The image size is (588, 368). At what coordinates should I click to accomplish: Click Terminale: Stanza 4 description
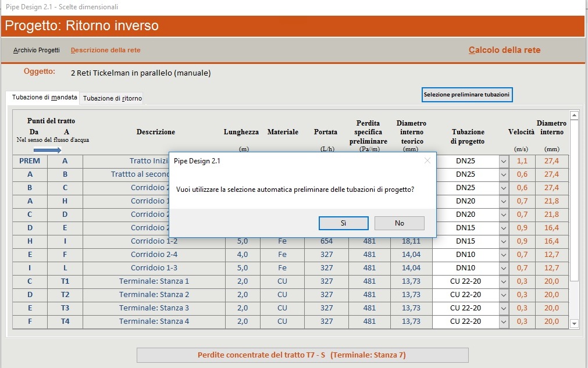click(x=154, y=321)
